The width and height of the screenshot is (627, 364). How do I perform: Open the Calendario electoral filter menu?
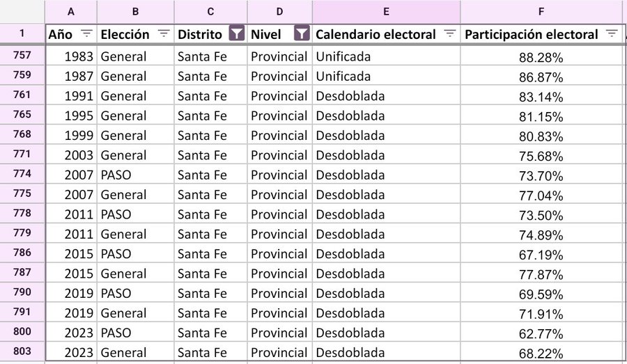point(449,33)
